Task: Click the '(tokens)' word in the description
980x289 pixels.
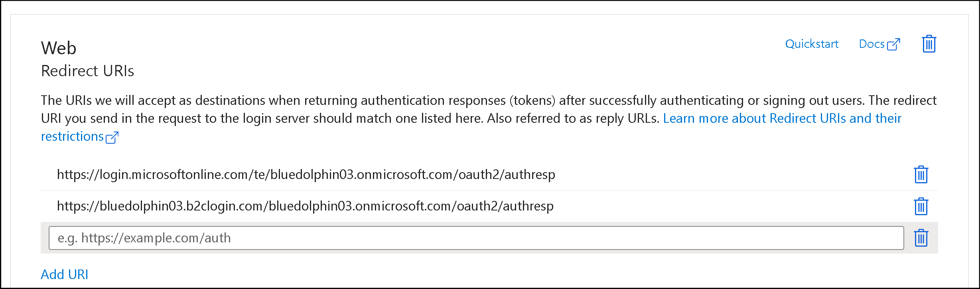Action: 532,100
